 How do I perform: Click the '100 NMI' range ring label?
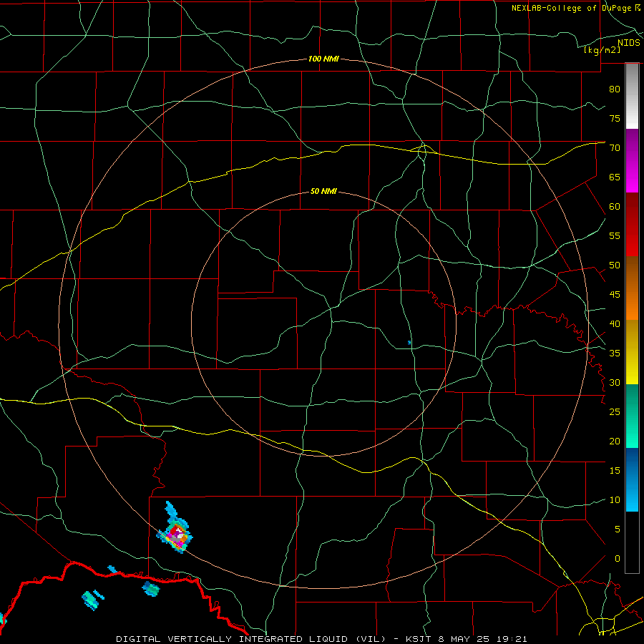(x=323, y=59)
